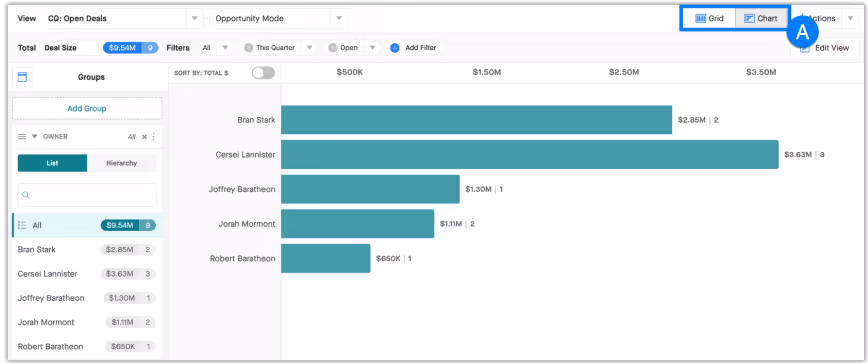The image size is (868, 363).
Task: Expand the Actions dropdown arrow
Action: [x=850, y=18]
